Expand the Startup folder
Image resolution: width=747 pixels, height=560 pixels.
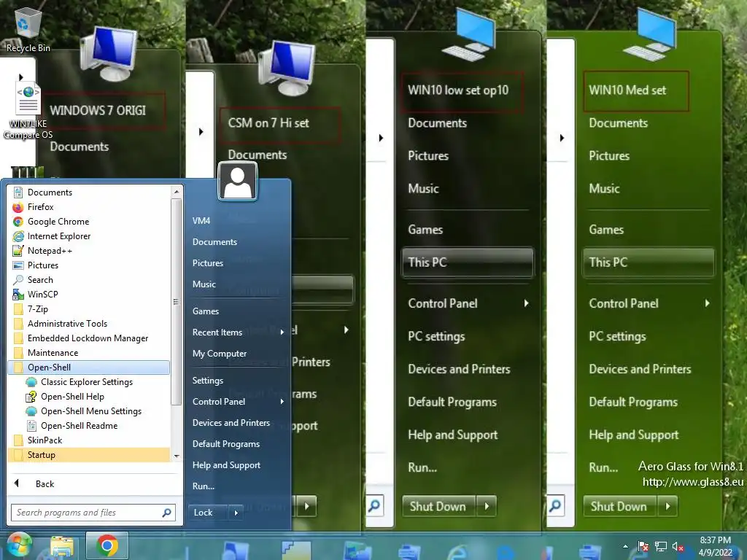click(x=88, y=455)
